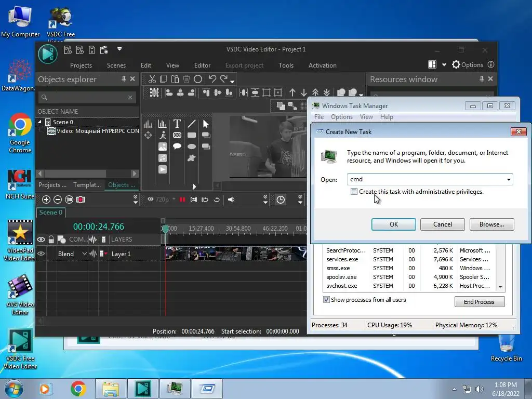The image size is (532, 399).
Task: Open the Tools menu in VSDC
Action: coord(286,65)
